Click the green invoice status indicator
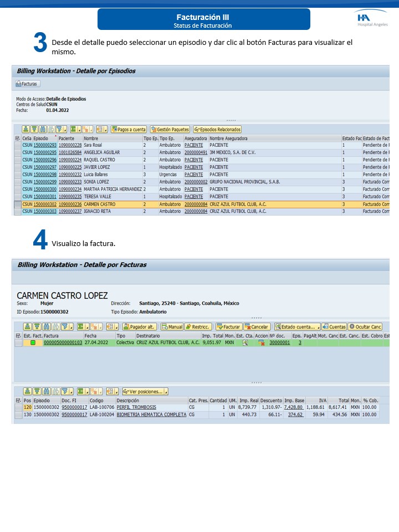Viewport: 399px width, 532px height. pos(33,343)
